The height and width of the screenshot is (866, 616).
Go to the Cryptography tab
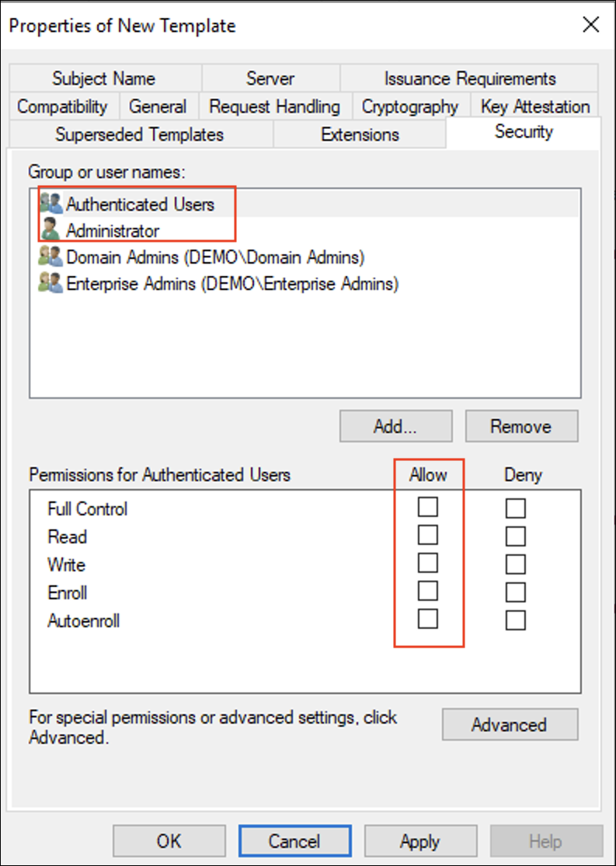410,107
